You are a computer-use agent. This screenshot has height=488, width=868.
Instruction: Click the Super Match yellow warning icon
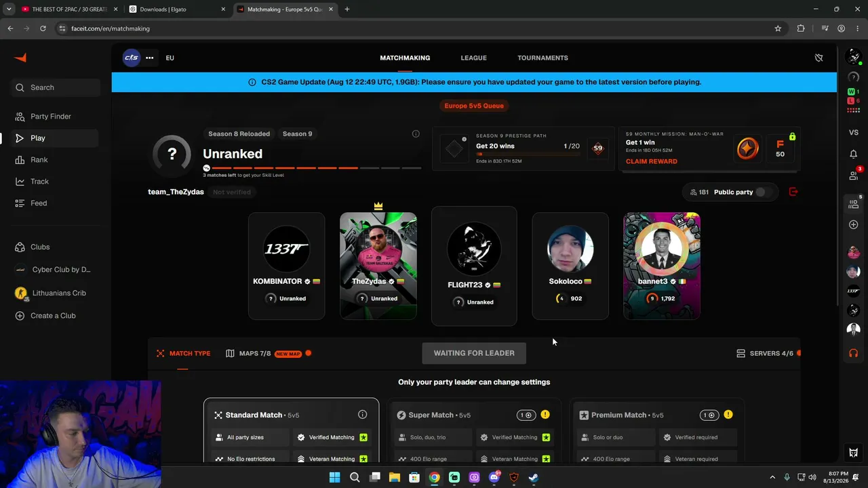tap(545, 415)
